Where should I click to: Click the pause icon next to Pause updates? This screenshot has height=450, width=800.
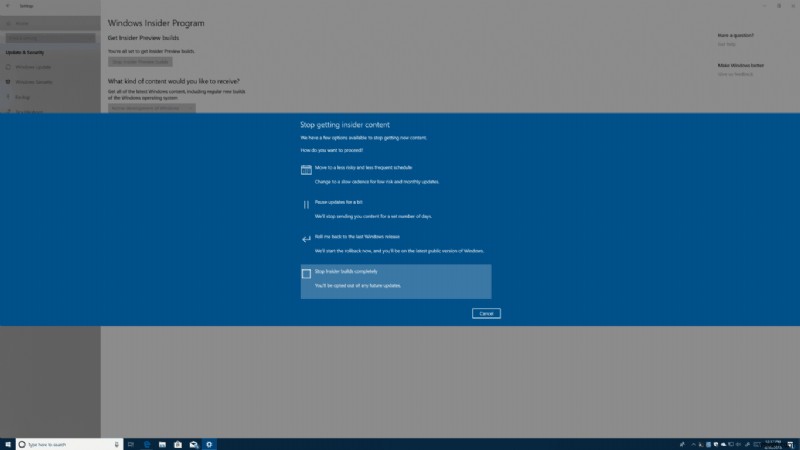306,205
